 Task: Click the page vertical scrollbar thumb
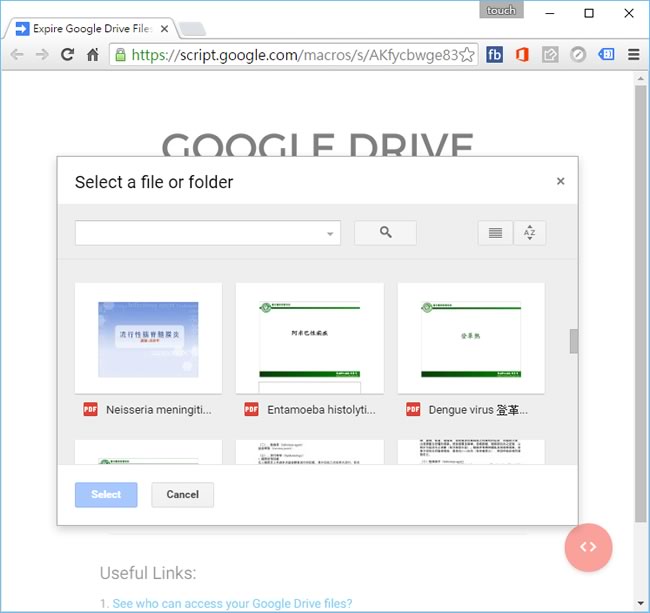tap(640, 303)
